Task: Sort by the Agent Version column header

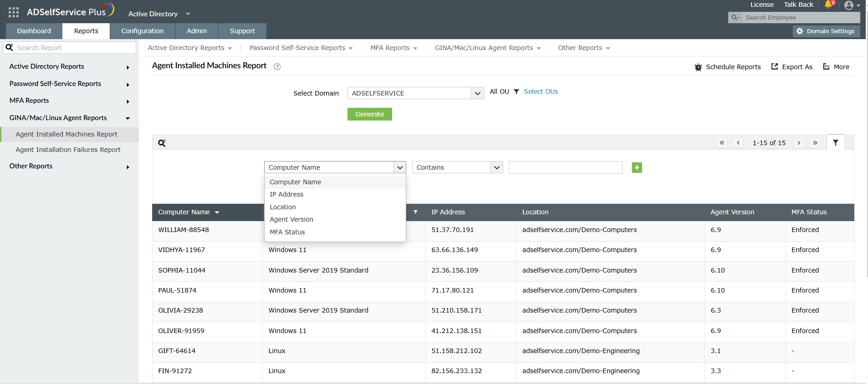Action: coord(732,212)
